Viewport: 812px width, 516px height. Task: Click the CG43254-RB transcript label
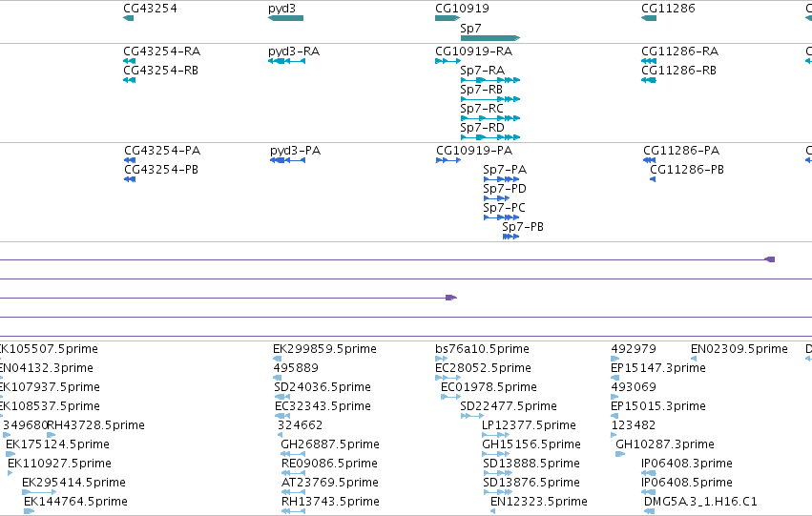point(160,71)
